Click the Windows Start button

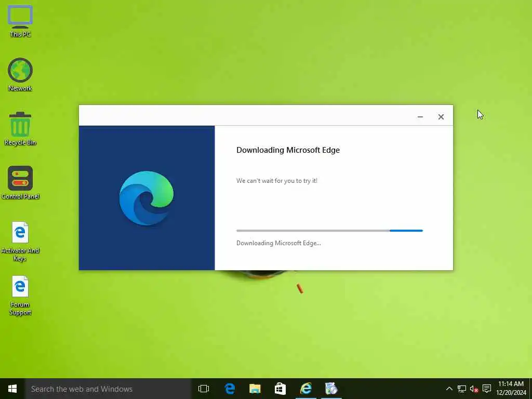12,389
